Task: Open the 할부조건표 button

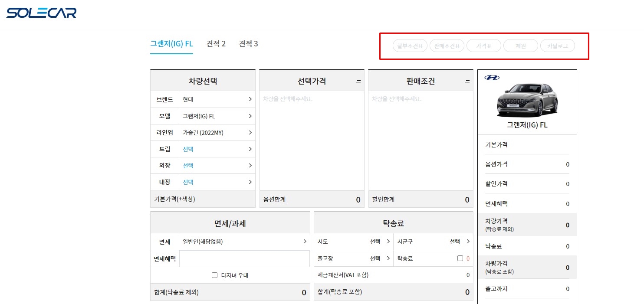Action: (410, 46)
